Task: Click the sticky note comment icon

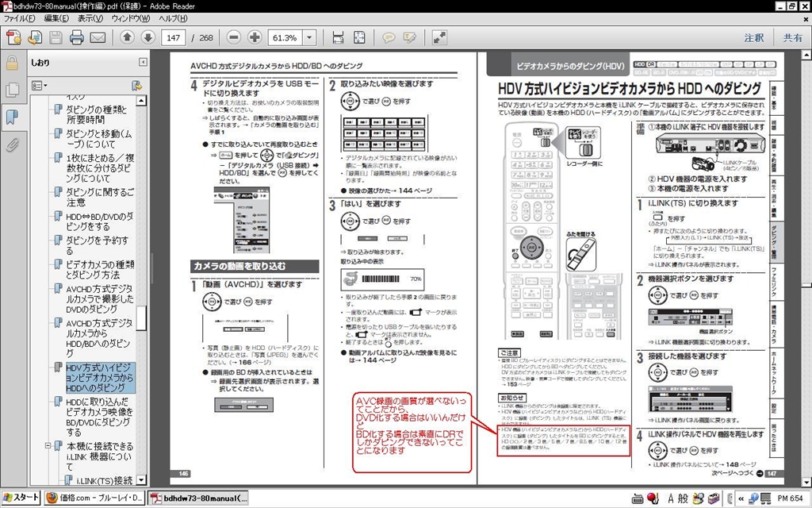Action: [x=389, y=38]
